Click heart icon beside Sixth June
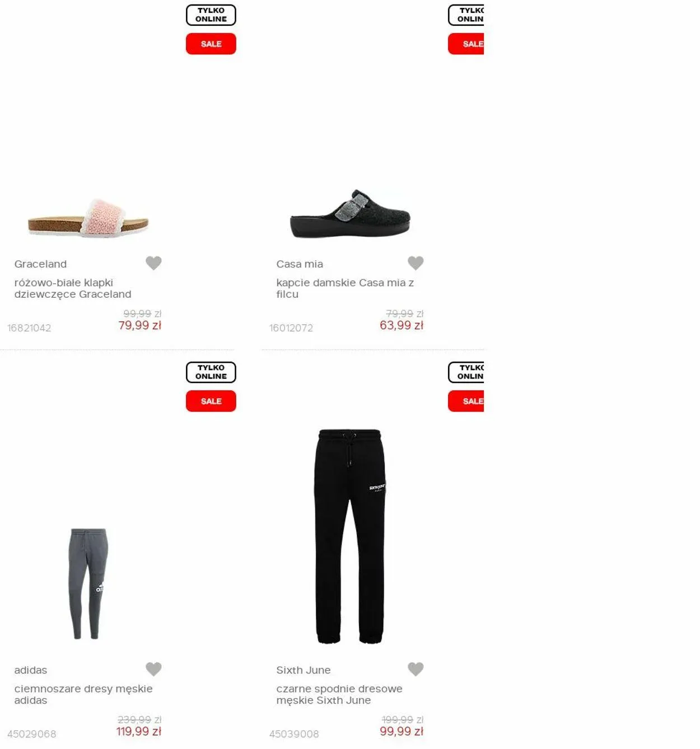The height and width of the screenshot is (749, 700). coord(416,668)
